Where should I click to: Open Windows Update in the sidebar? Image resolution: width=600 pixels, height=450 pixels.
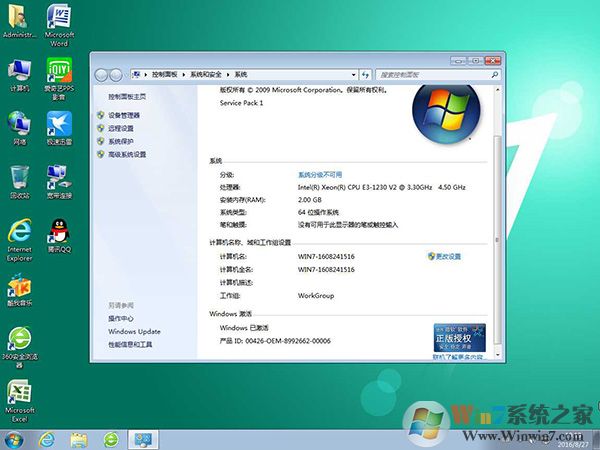coord(134,331)
